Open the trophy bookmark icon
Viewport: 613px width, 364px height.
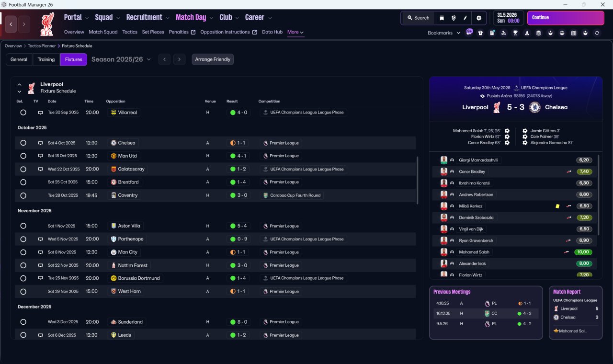pyautogui.click(x=515, y=33)
